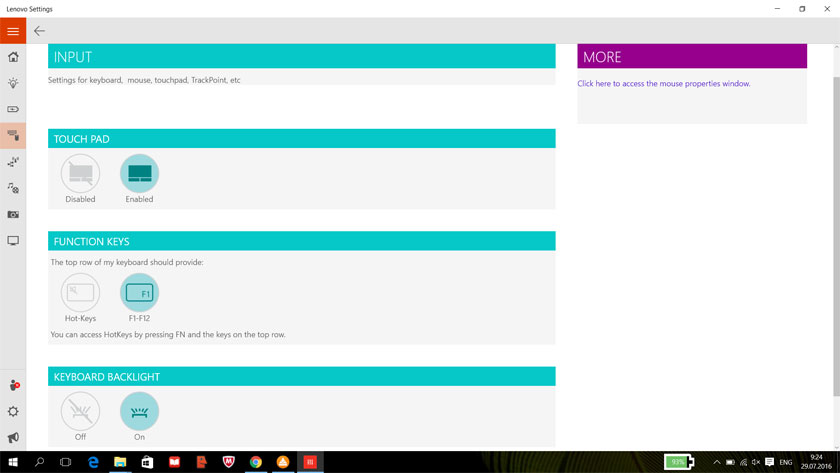The height and width of the screenshot is (473, 840).
Task: Open the hamburger menu
Action: 13,31
